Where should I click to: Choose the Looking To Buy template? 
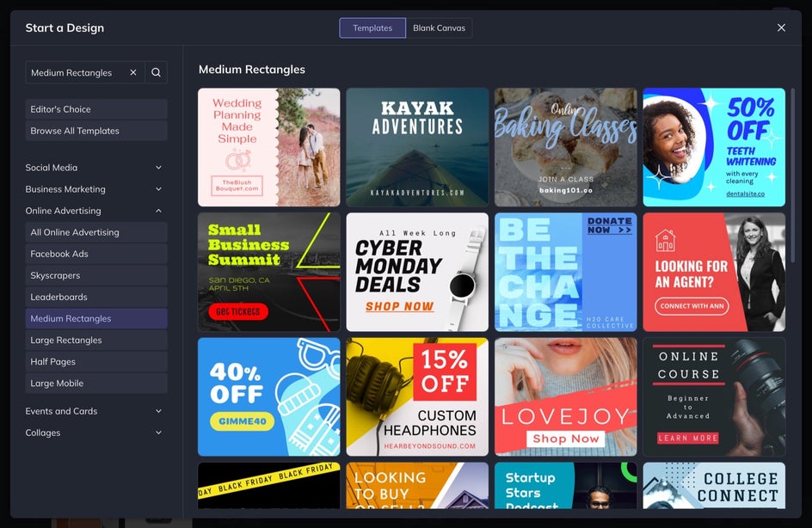click(417, 486)
